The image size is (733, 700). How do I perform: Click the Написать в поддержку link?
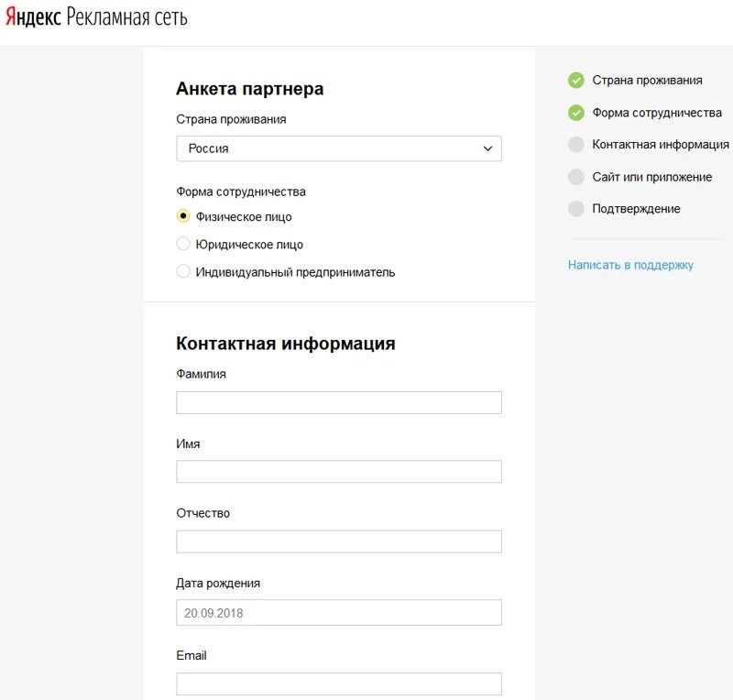[630, 265]
